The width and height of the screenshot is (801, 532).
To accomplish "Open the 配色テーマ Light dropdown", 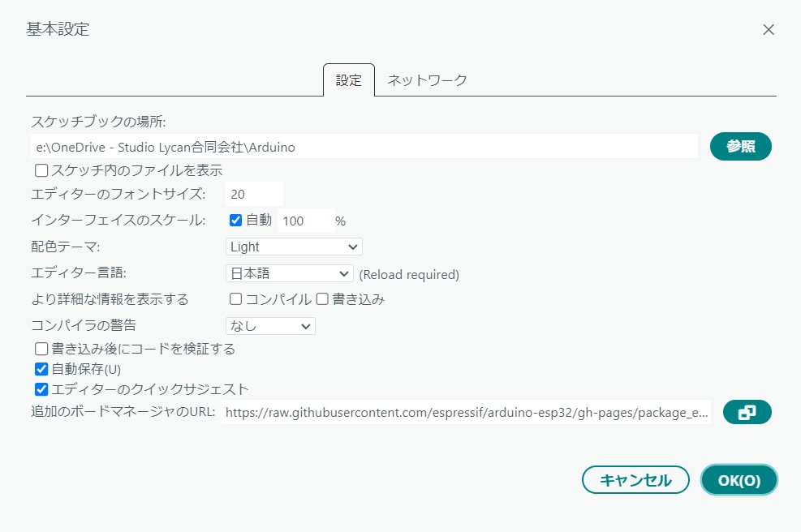I will click(294, 247).
